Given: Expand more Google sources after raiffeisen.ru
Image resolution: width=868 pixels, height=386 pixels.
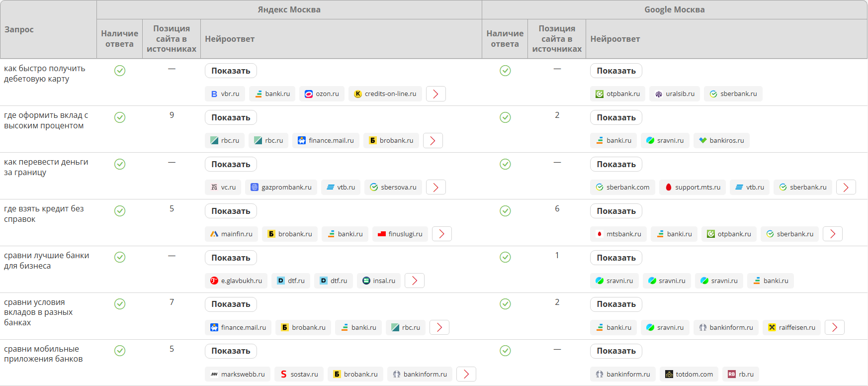Looking at the screenshot, I should (834, 328).
